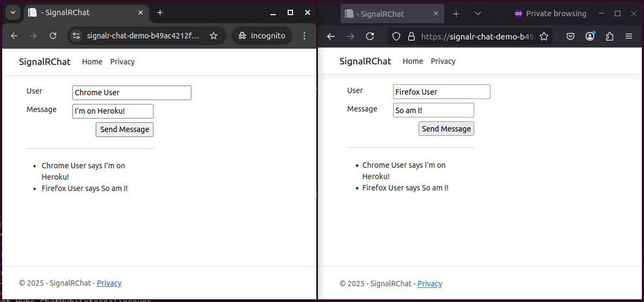
Task: Reload the page in Firefox
Action: [x=370, y=36]
